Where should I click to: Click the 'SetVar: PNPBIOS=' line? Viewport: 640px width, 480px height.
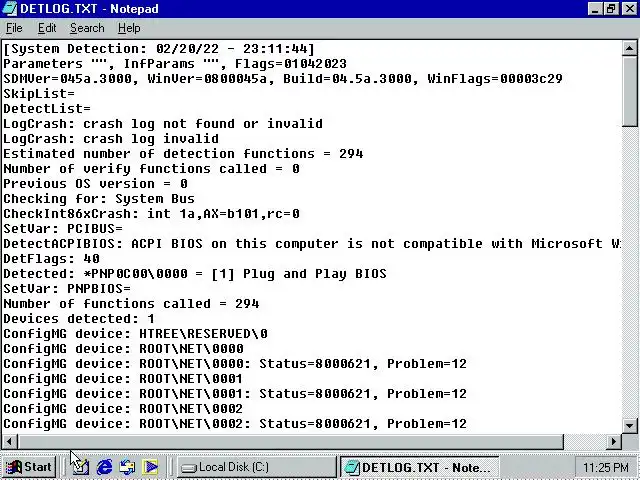pos(67,289)
